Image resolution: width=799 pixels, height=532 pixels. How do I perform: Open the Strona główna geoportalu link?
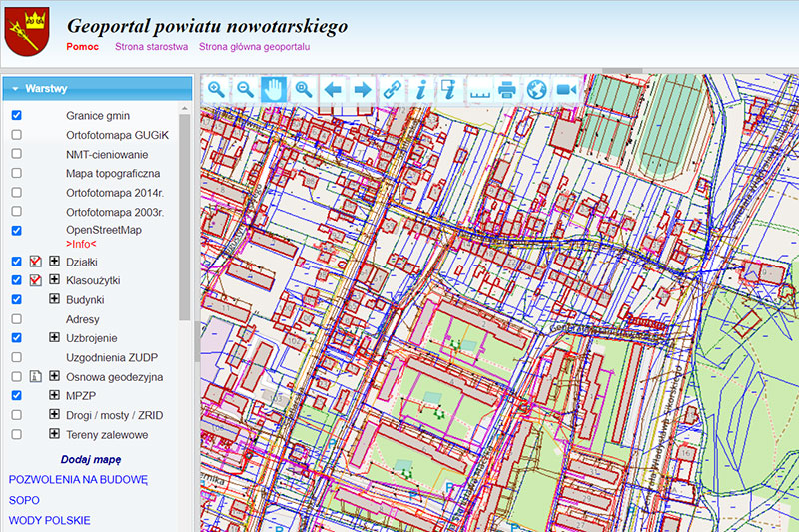click(x=254, y=46)
